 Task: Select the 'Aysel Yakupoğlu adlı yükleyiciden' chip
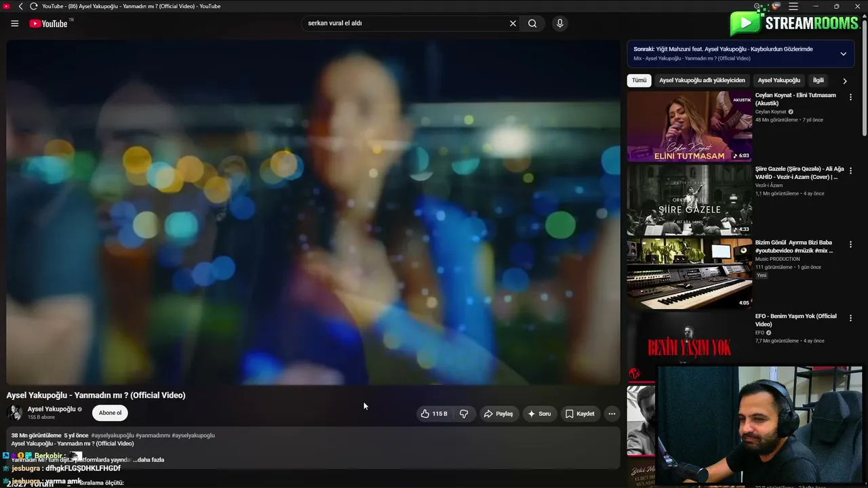click(702, 81)
